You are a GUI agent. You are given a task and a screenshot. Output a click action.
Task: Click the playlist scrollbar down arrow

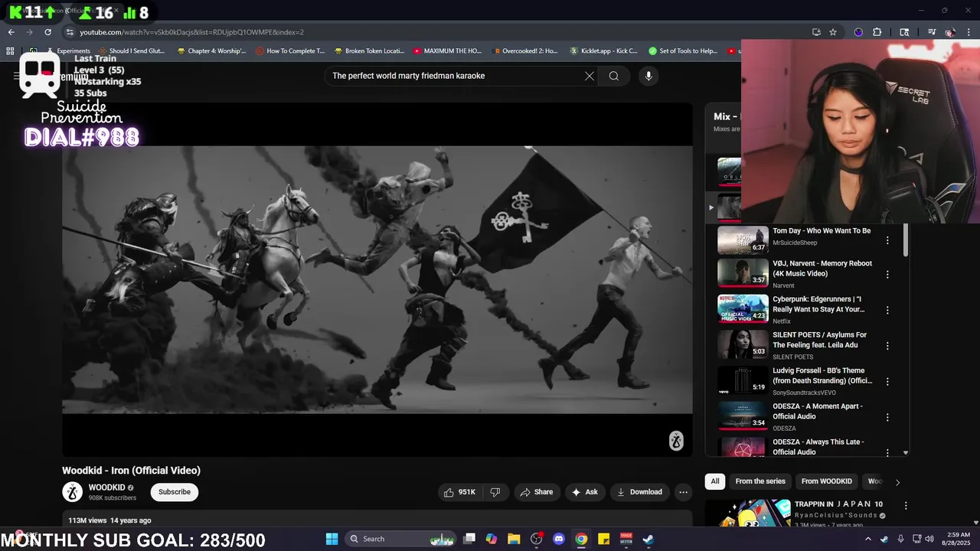(906, 452)
